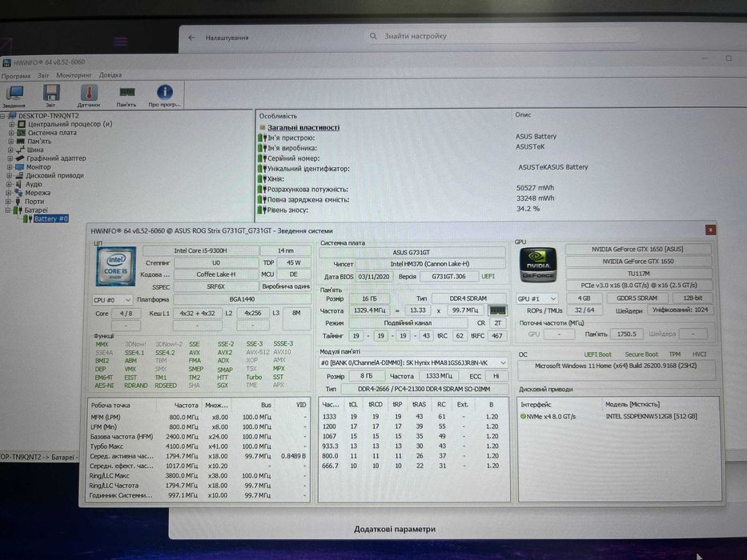
Task: Click the memory chip icon beside 99.7 МГц
Action: click(497, 310)
